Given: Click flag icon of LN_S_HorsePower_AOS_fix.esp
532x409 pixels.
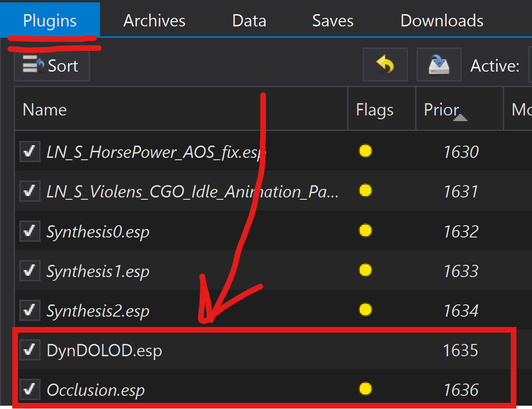Looking at the screenshot, I should click(x=365, y=151).
